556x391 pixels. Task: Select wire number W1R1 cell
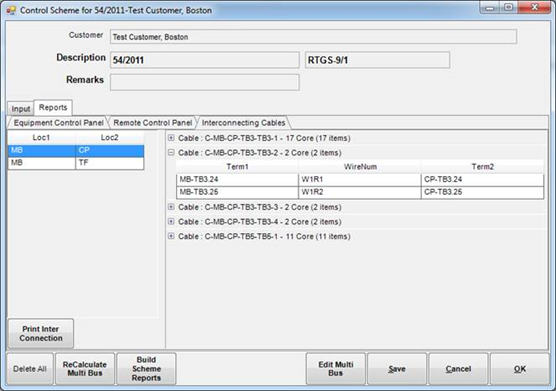pyautogui.click(x=360, y=179)
